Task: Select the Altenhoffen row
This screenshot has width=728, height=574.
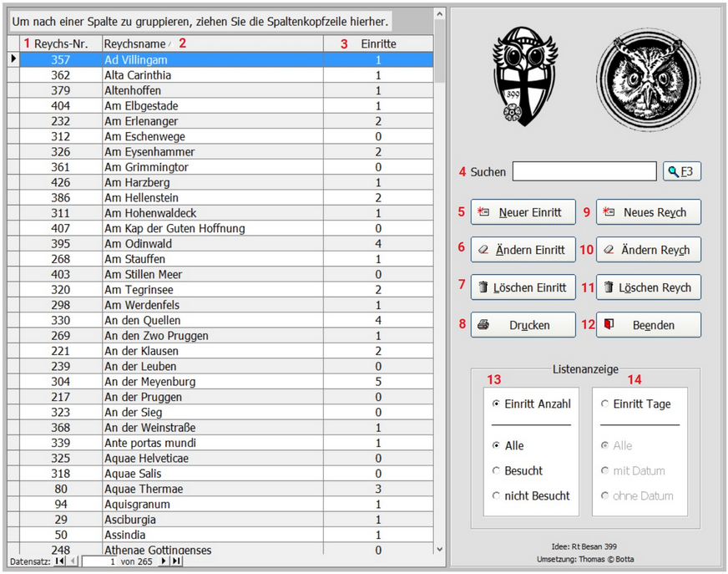Action: (x=226, y=90)
